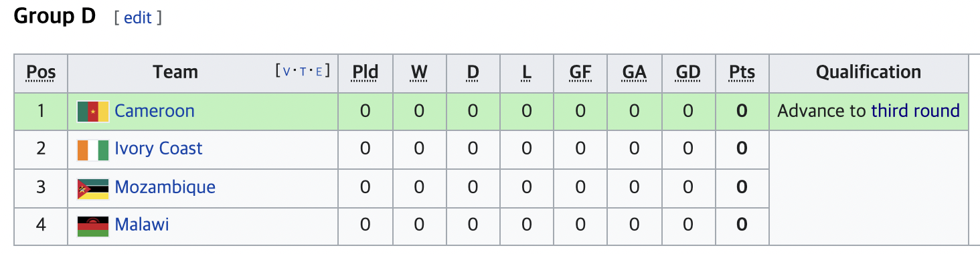Click the W wins column header
Viewport: 980px width, 254px height.
point(419,72)
